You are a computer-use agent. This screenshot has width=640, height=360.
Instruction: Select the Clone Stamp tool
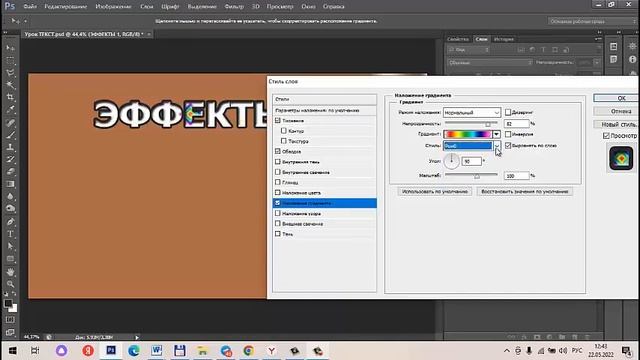pos(10,147)
